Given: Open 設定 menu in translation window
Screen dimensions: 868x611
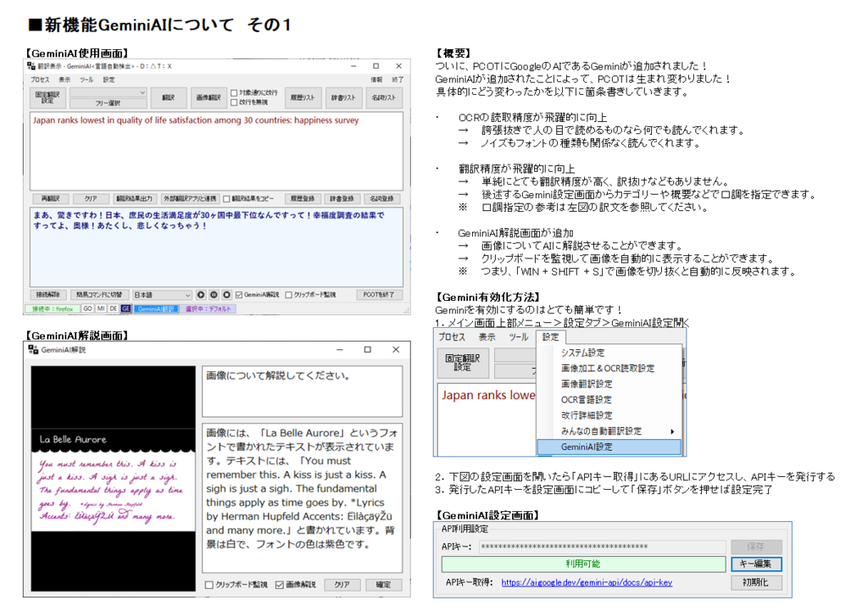Looking at the screenshot, I should (109, 80).
